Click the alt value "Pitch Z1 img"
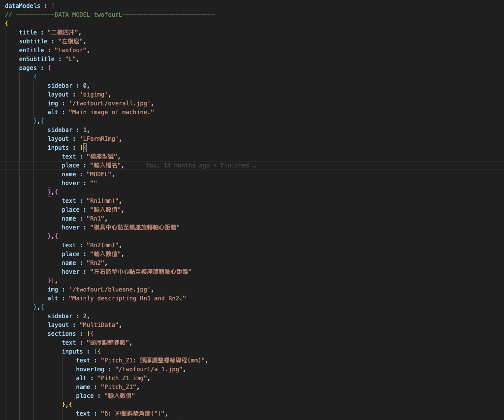The image size is (504, 420). (123, 378)
